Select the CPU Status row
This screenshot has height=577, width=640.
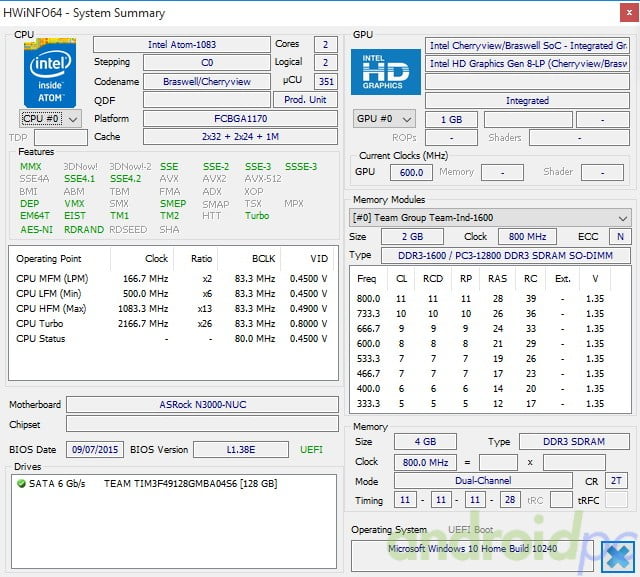coord(172,339)
